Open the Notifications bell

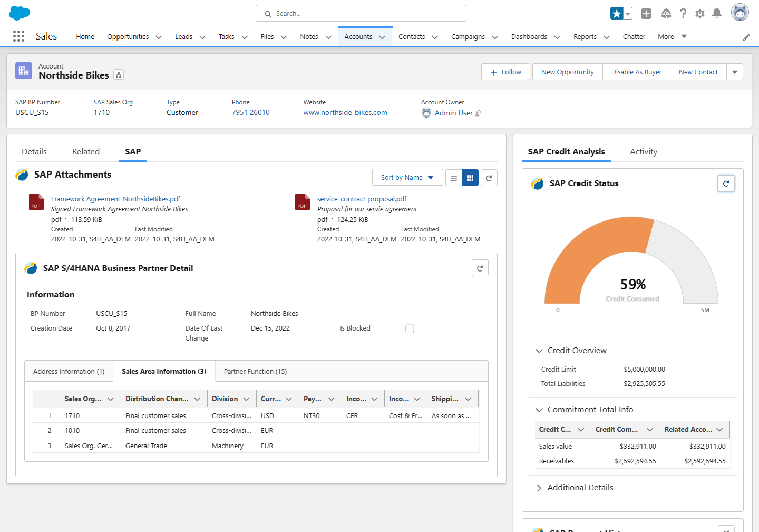point(717,14)
